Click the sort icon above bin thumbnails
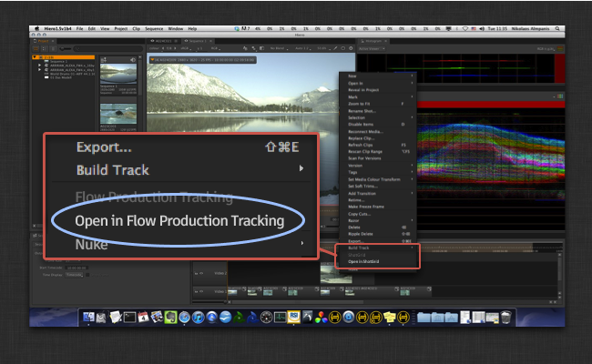Image resolution: width=592 pixels, height=364 pixels. [104, 59]
